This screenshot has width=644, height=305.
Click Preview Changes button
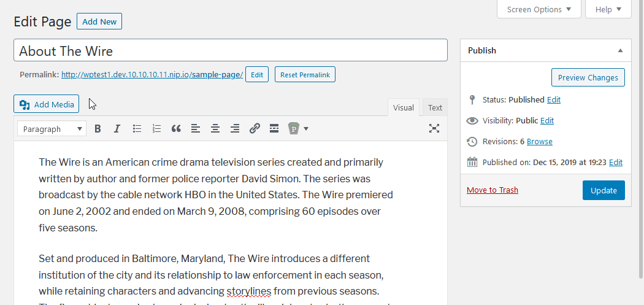588,77
